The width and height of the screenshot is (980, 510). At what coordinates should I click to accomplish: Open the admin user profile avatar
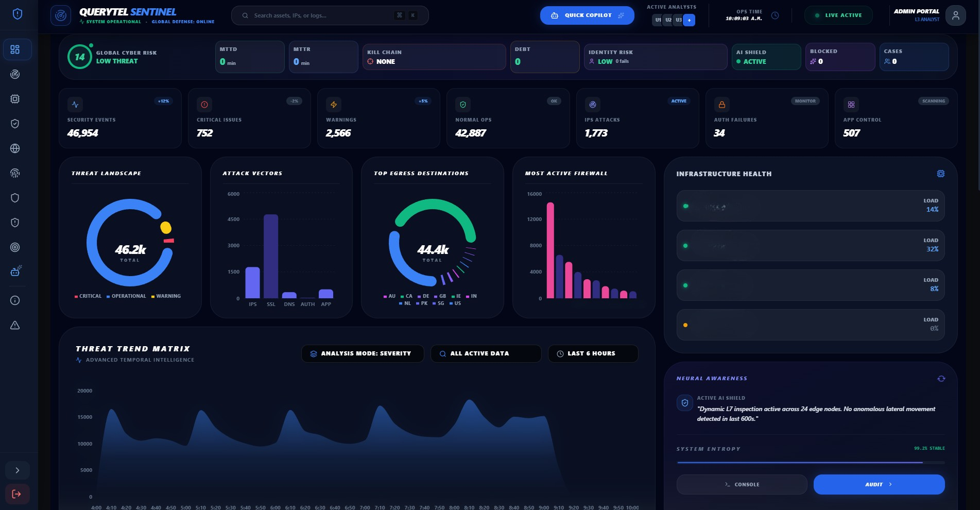[x=955, y=15]
